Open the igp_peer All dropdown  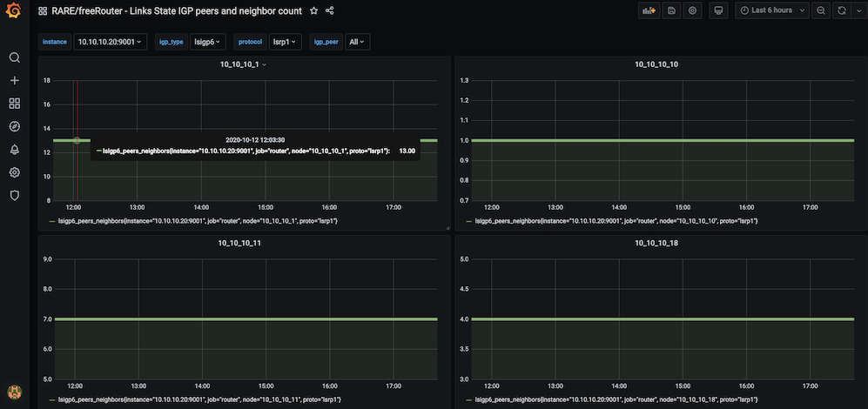(357, 42)
